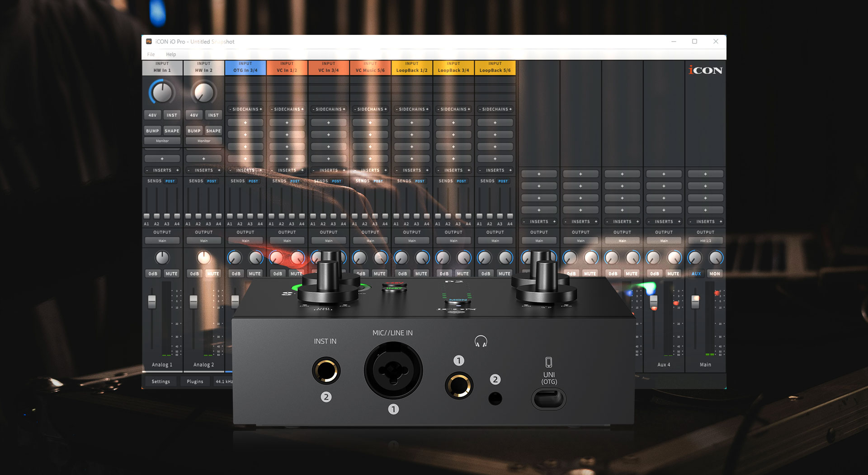868x475 pixels.
Task: Click the minus beside SIDECHAINS on OTG In 3/4
Action: tap(230, 109)
